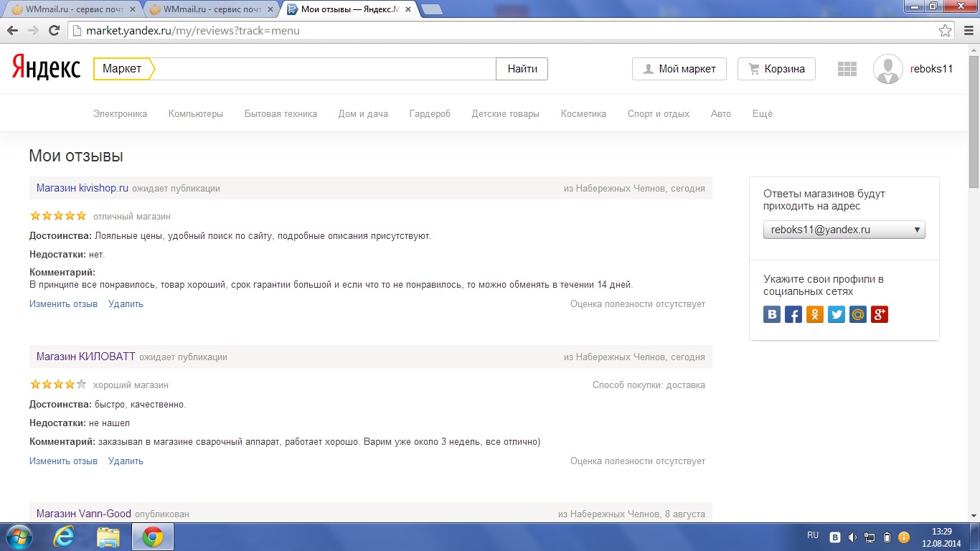Open Магазин КИЛОВАТТ link
This screenshot has height=551, width=980.
coord(86,357)
